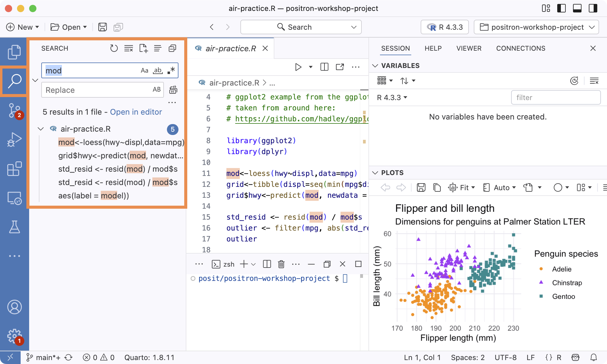This screenshot has width=607, height=364.
Task: Split the terminal panel
Action: pyautogui.click(x=267, y=264)
